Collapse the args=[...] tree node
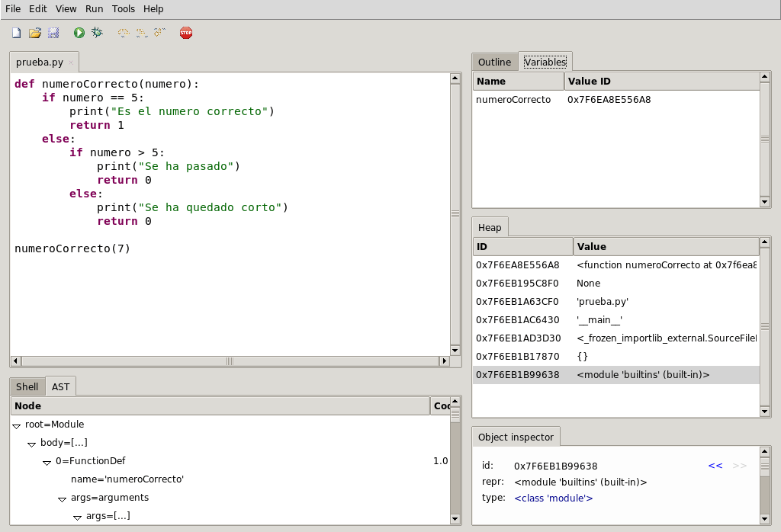 77,518
